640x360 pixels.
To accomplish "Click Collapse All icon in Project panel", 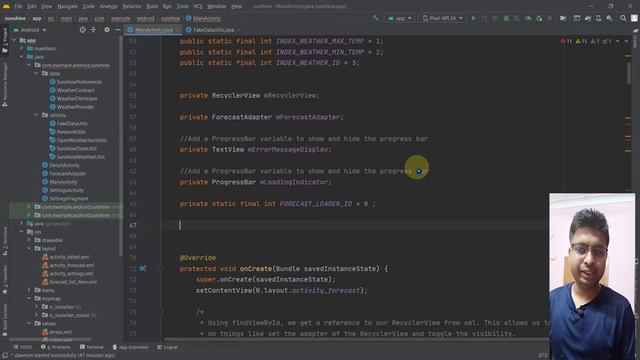I will 93,30.
